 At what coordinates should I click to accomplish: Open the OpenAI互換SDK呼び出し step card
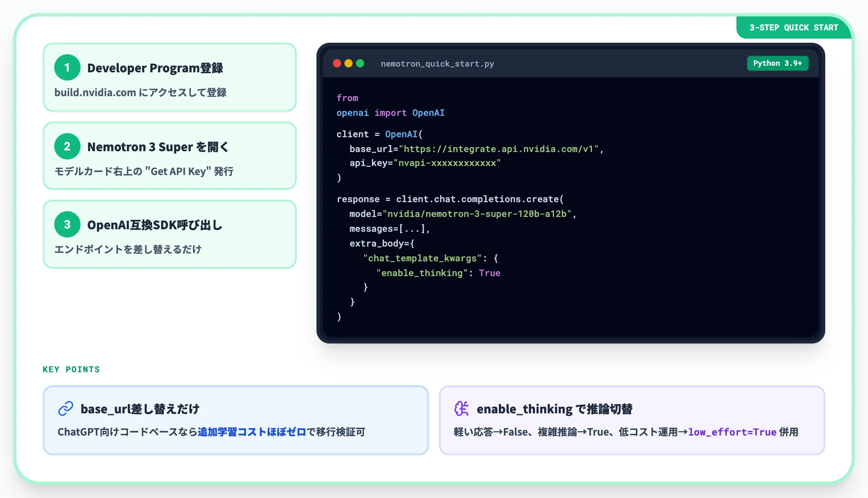[170, 234]
